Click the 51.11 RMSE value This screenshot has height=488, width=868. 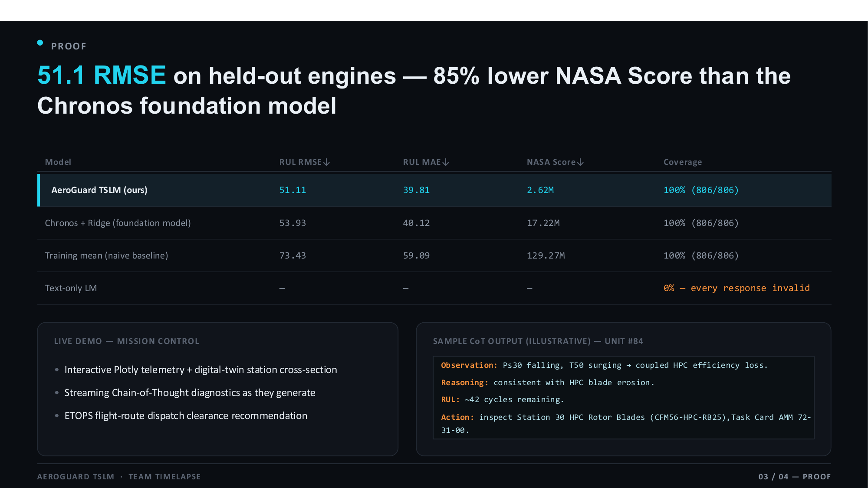(293, 190)
